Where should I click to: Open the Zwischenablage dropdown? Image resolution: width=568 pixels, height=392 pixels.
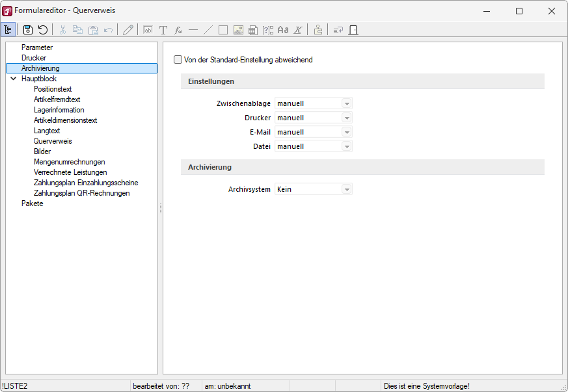(347, 103)
